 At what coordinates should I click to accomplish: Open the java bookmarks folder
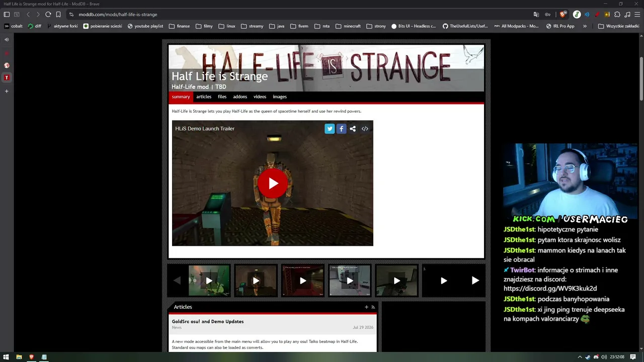point(277,26)
